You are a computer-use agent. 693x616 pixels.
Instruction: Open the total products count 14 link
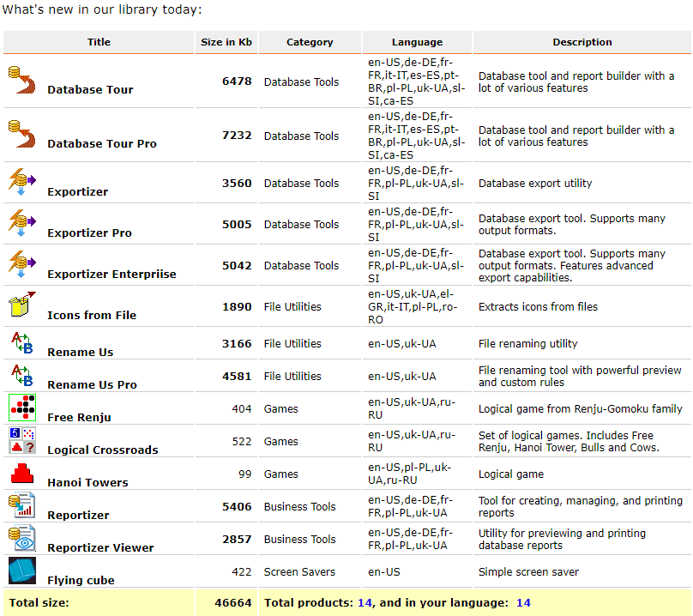click(x=365, y=602)
